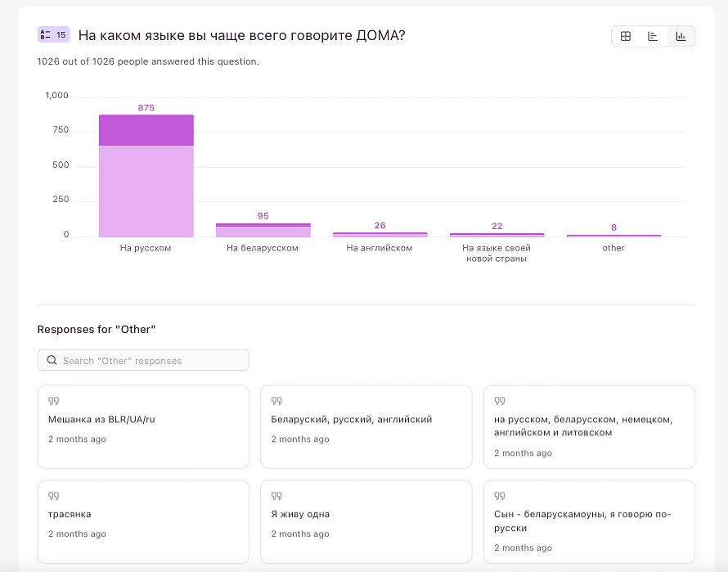Open the 'Беларуский, русский, английский' response card
The height and width of the screenshot is (572, 728).
pyautogui.click(x=366, y=426)
